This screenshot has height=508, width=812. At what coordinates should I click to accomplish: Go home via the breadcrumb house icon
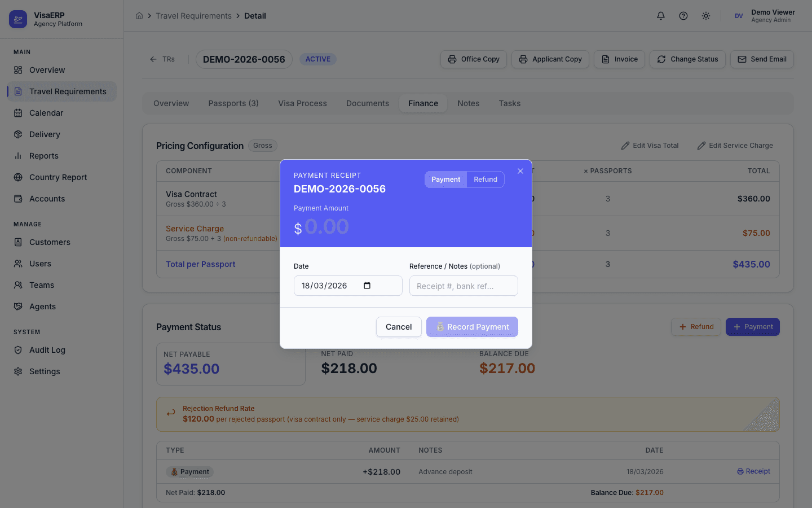(139, 16)
